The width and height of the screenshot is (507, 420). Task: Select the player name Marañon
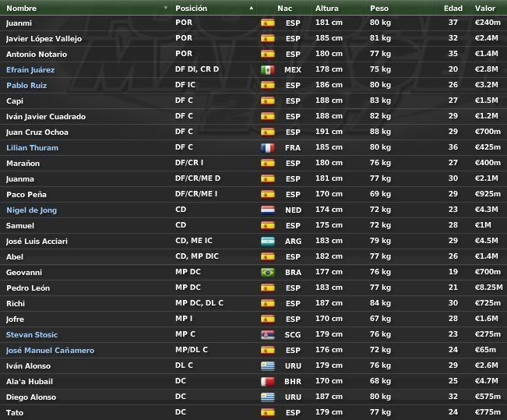(23, 164)
